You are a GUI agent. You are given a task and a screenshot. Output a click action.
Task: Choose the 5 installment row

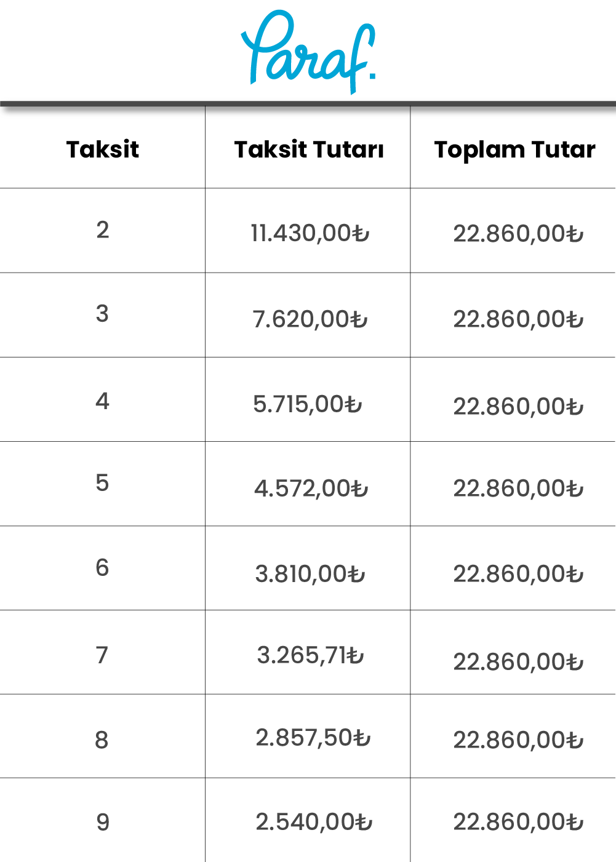308,484
